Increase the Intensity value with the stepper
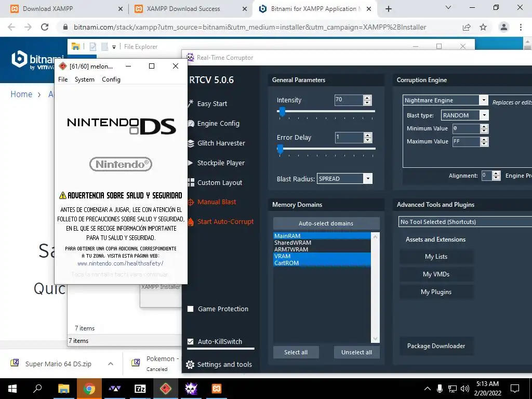Image resolution: width=532 pixels, height=399 pixels. pyautogui.click(x=367, y=98)
